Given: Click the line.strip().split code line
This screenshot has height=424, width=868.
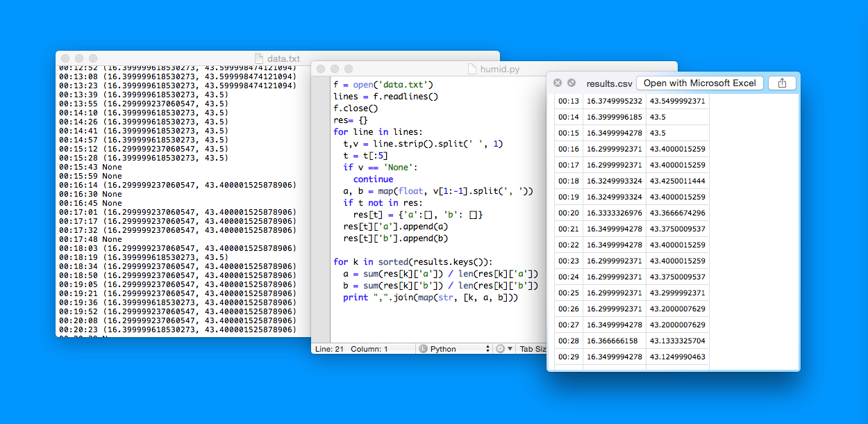Looking at the screenshot, I should point(423,144).
